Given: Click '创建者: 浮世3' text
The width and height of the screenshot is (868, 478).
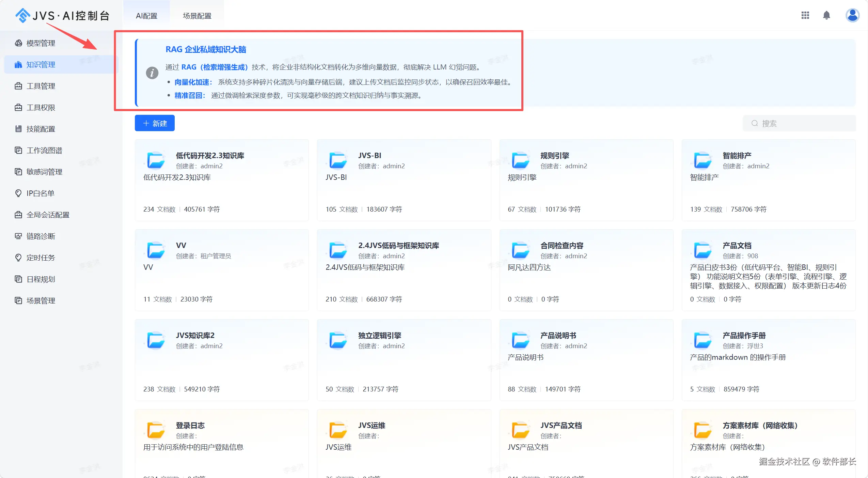Looking at the screenshot, I should tap(743, 346).
